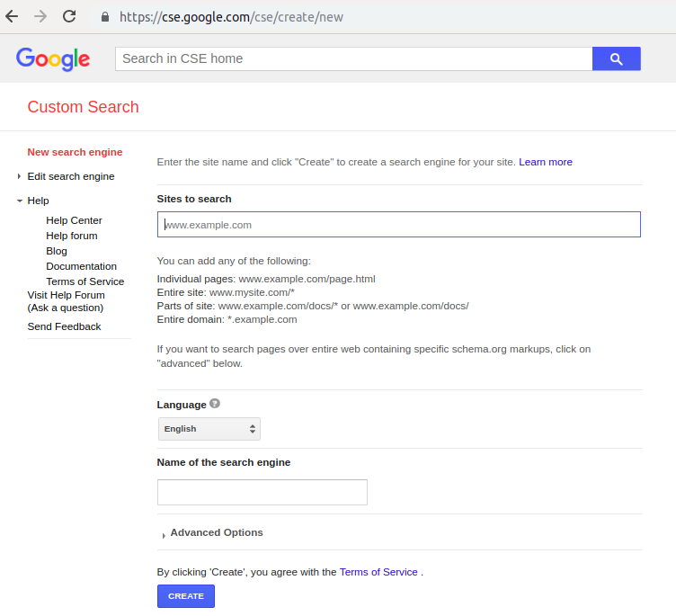This screenshot has width=676, height=616.
Task: Open Edit search engine in sidebar
Action: pyautogui.click(x=71, y=176)
